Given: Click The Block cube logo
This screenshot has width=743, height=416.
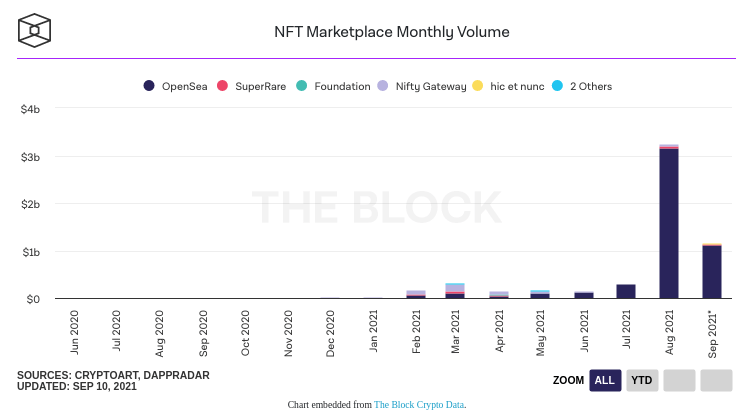Looking at the screenshot, I should (35, 30).
